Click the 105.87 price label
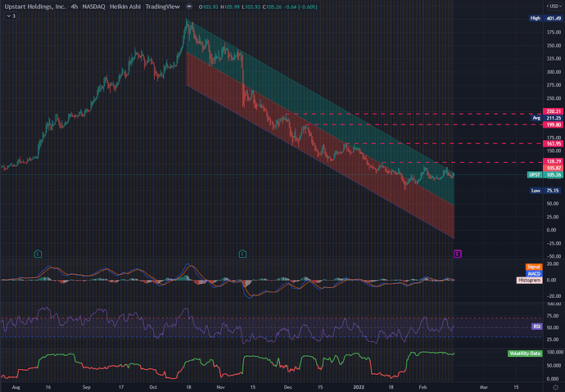 (553, 168)
